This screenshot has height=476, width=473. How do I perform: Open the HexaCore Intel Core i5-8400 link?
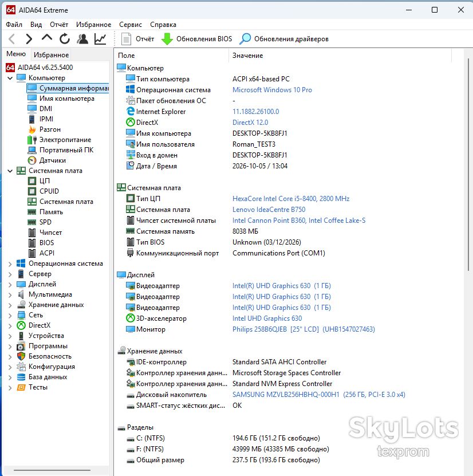[291, 199]
